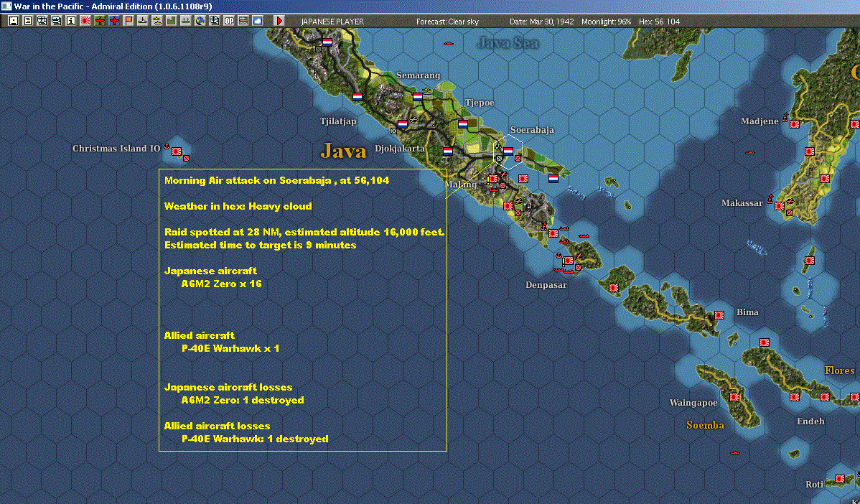Select the Dutch flag near Tjepoe
This screenshot has height=504, width=860.
tap(462, 124)
